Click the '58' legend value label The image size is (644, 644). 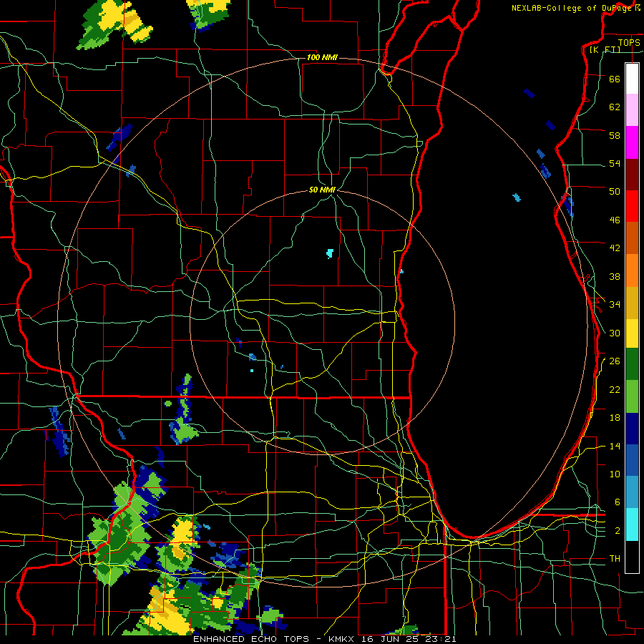615,135
